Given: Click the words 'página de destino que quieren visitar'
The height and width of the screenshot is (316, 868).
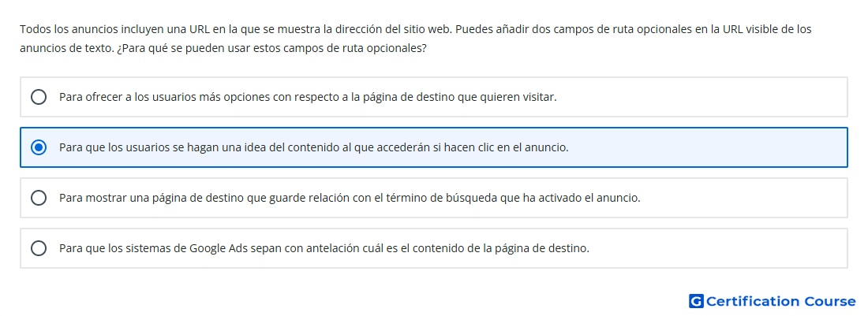Looking at the screenshot, I should pyautogui.click(x=459, y=97).
